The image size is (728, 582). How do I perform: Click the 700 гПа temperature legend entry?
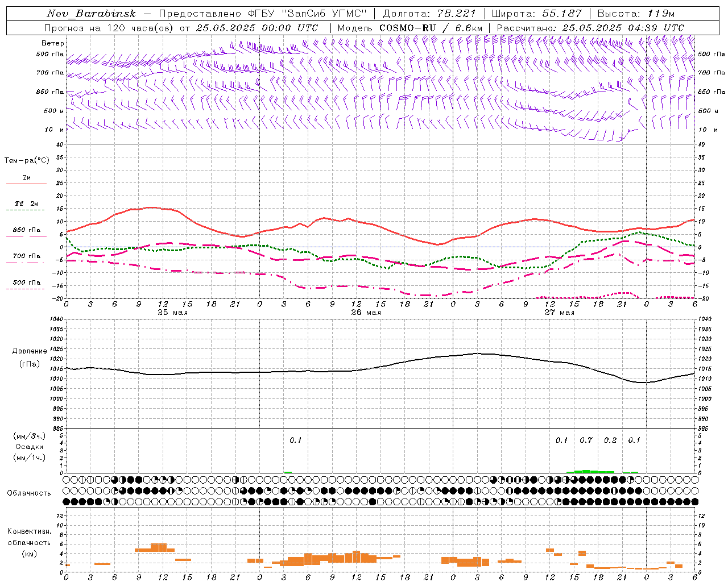(27, 256)
